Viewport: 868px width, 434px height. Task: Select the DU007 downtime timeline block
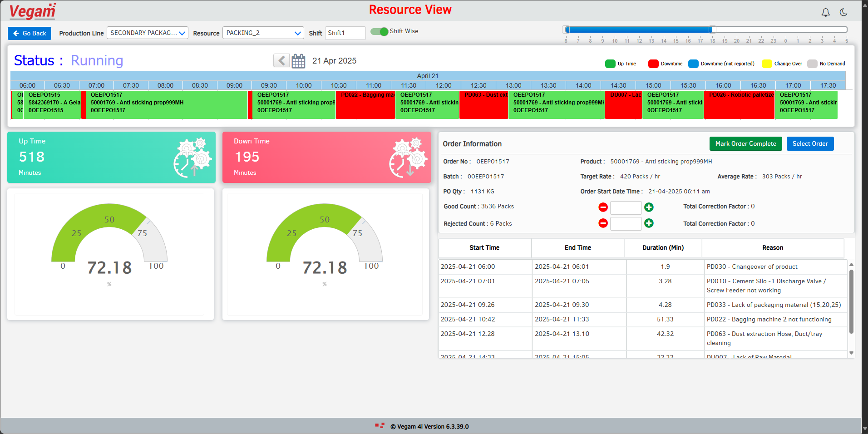[624, 105]
